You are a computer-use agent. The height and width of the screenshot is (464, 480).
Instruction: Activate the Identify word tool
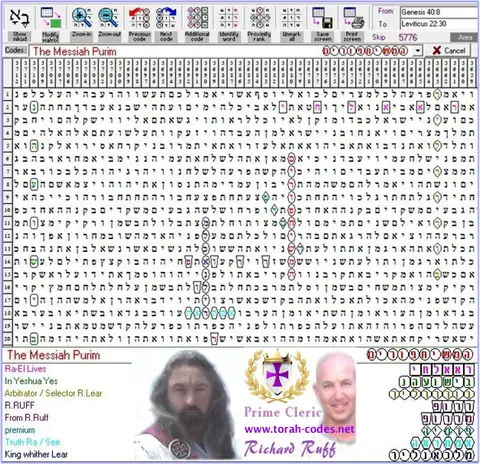(x=229, y=24)
